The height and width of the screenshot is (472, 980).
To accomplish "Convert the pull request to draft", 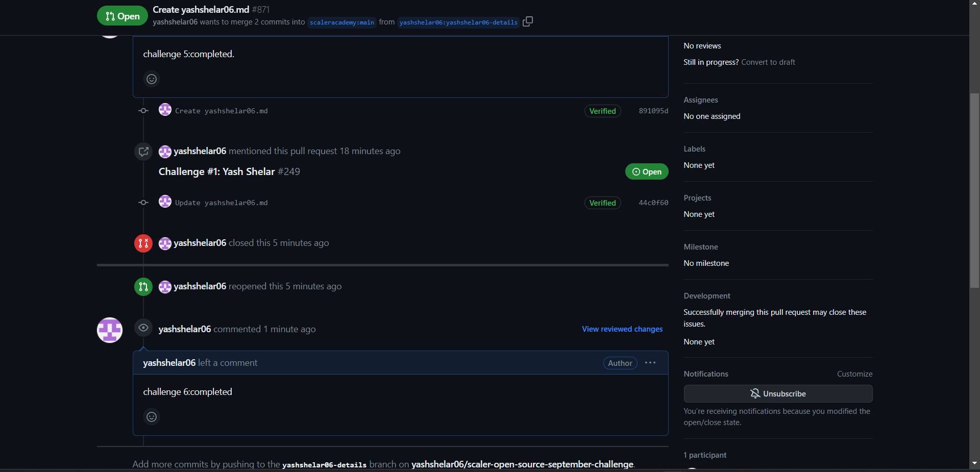I will click(768, 62).
